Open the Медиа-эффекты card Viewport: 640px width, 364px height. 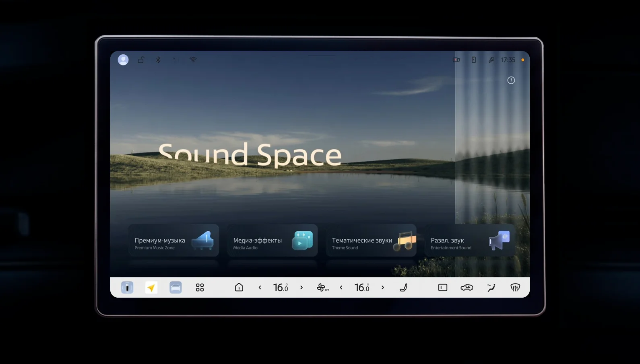click(x=273, y=241)
